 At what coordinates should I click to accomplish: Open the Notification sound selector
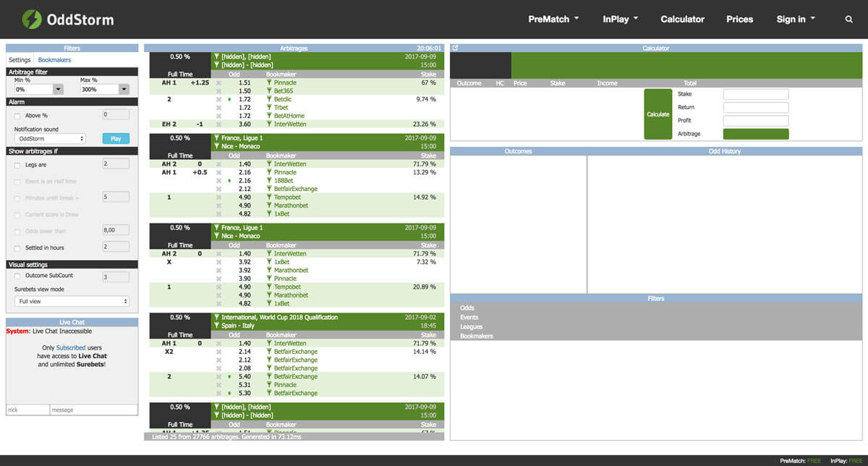[50, 138]
